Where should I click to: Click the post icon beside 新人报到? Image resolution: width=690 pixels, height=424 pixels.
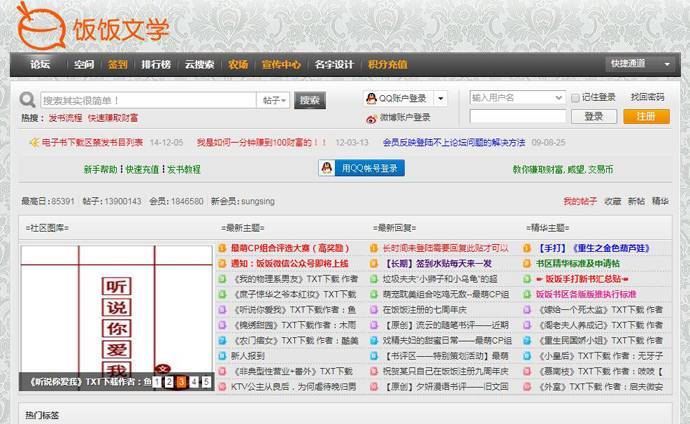(223, 355)
